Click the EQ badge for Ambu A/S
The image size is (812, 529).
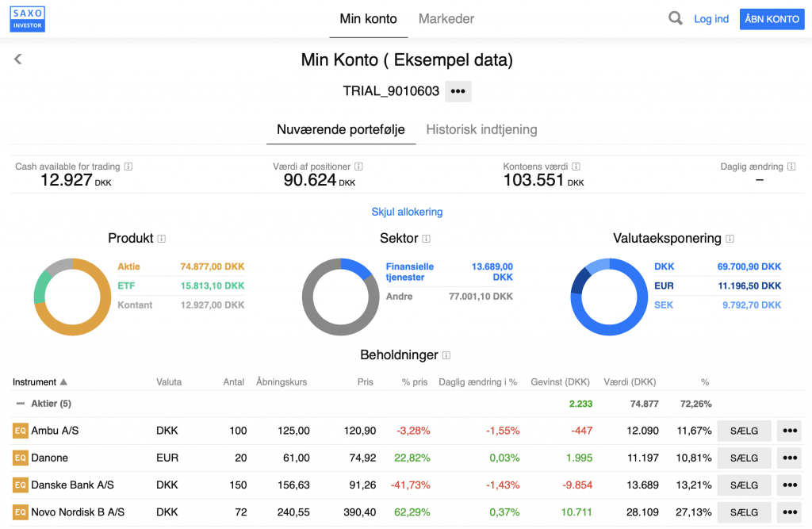(20, 431)
